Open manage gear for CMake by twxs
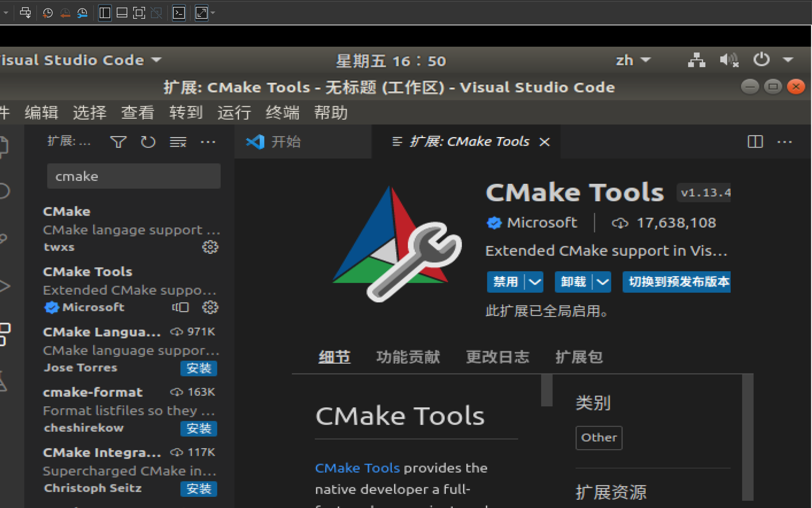 tap(210, 247)
